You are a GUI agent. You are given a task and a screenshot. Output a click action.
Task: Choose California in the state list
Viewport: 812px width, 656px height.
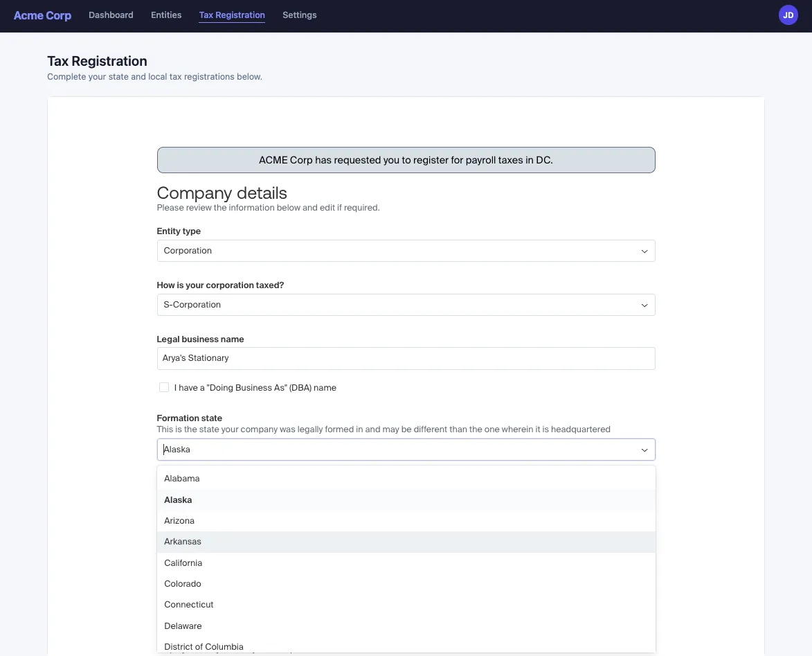(x=406, y=562)
